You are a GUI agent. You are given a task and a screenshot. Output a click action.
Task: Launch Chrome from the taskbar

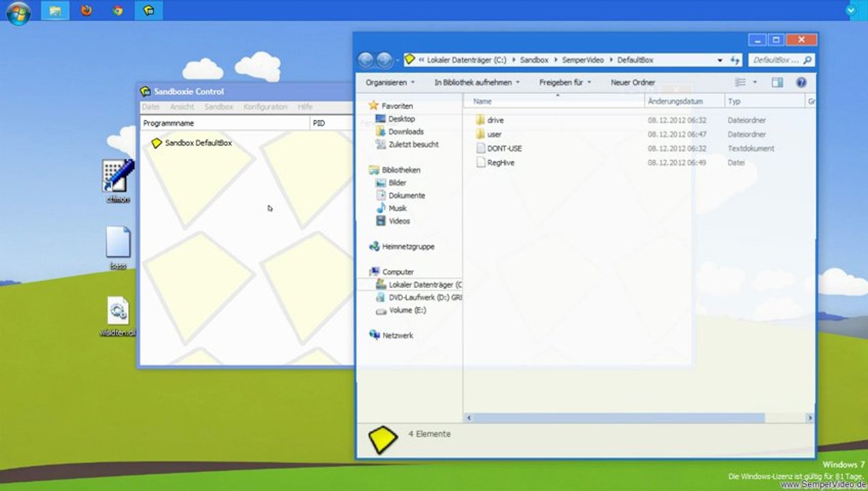pos(117,10)
